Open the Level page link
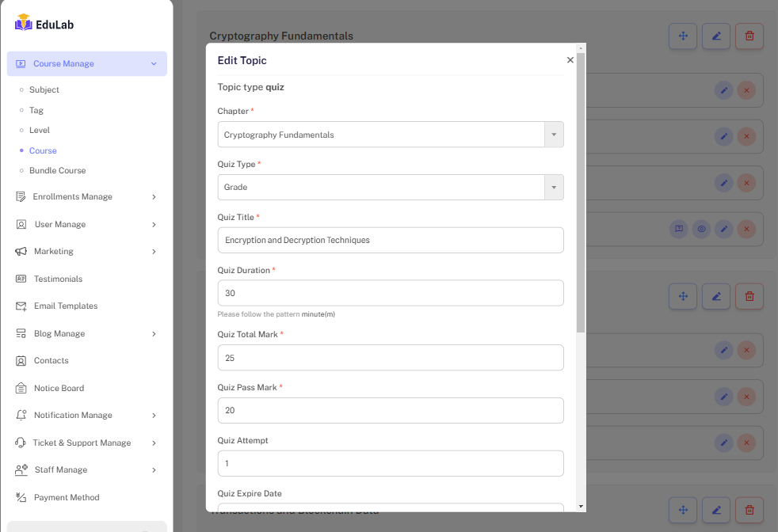 pyautogui.click(x=40, y=130)
